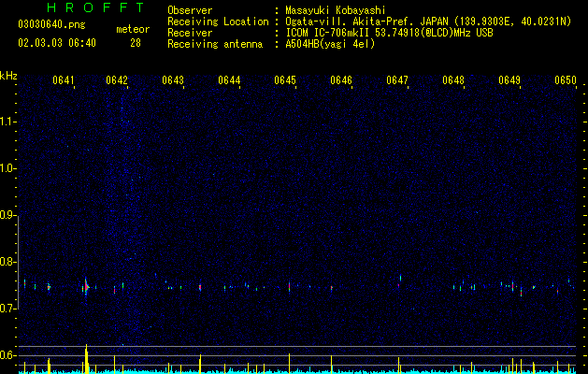Click the Receiving Location label
The width and height of the screenshot is (588, 374).
coord(218,22)
